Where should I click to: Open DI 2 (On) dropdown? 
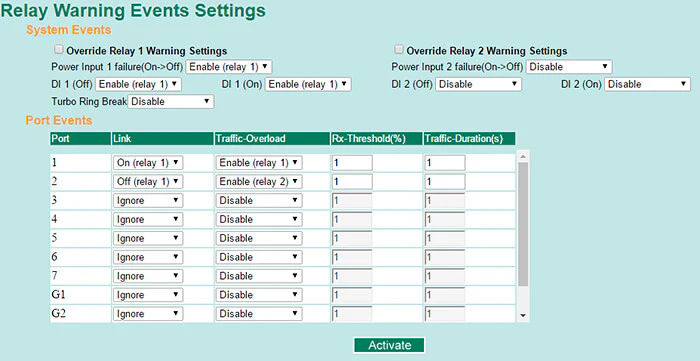647,84
